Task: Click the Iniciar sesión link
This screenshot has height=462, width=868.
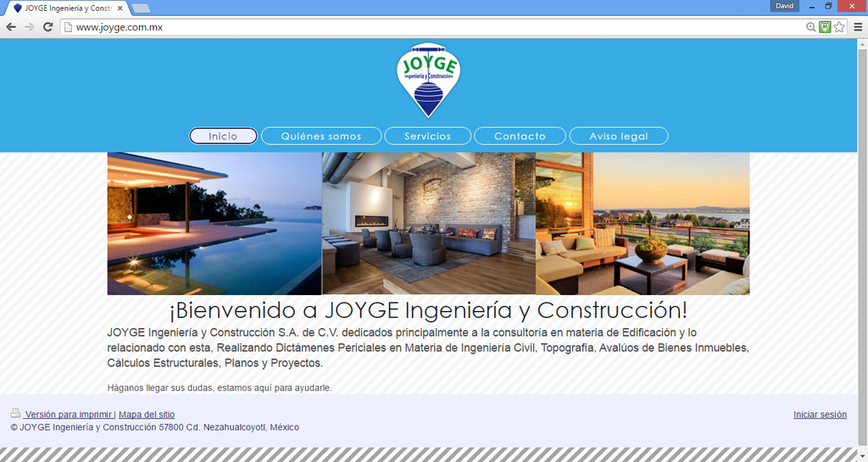Action: pos(820,415)
